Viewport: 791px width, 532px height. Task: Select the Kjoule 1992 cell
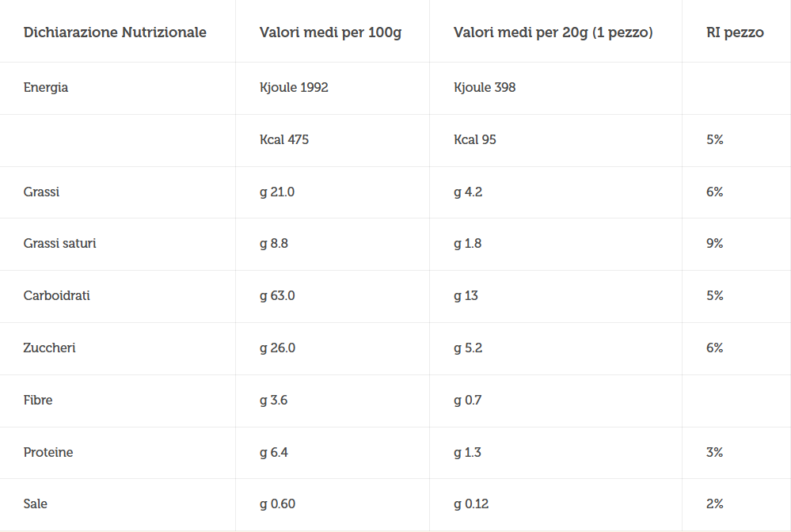tap(294, 87)
